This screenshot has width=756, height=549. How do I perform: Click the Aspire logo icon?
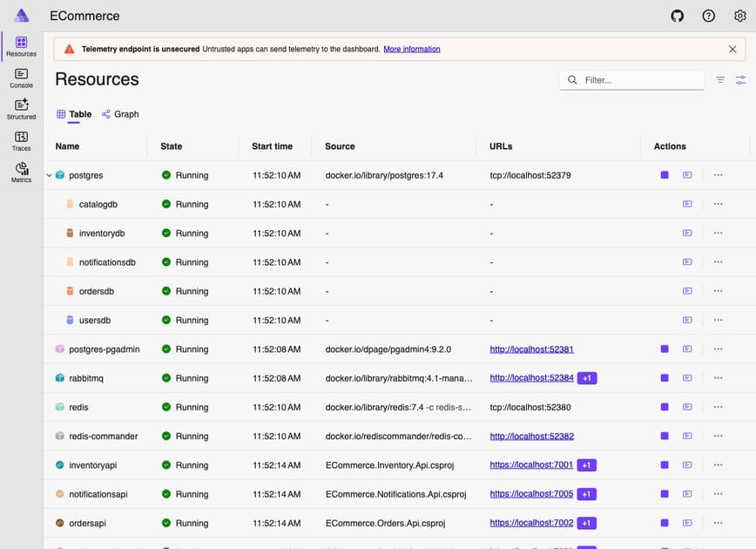coord(21,16)
